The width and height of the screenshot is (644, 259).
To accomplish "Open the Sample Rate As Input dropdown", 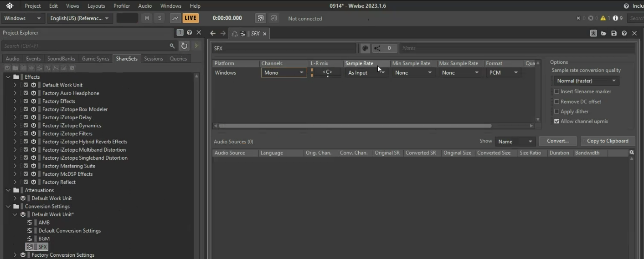I will pos(366,72).
